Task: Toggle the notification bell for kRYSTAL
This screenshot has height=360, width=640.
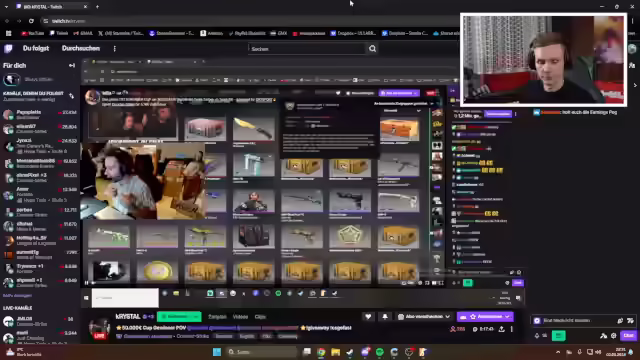Action: (x=384, y=317)
